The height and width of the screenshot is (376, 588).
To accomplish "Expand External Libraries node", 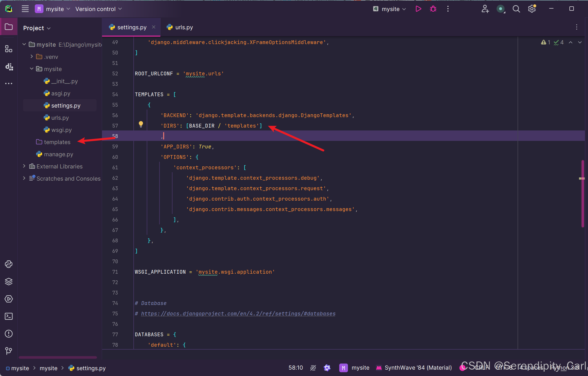I will pyautogui.click(x=24, y=166).
